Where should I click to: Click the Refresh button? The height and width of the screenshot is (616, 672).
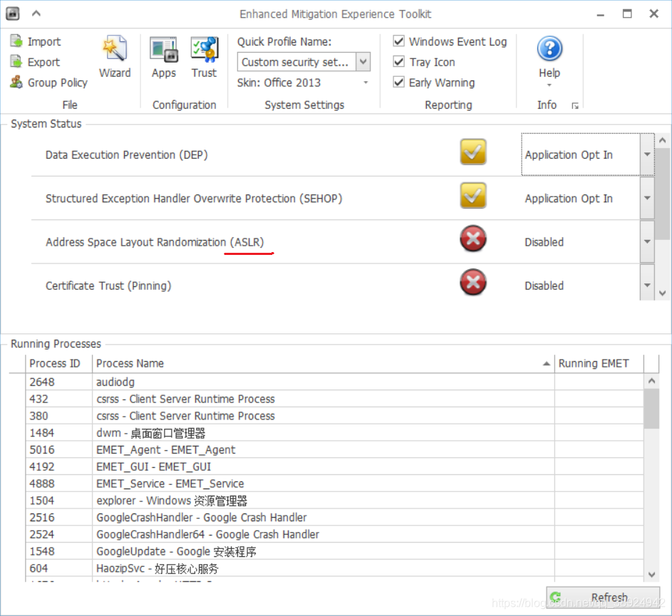click(x=603, y=597)
